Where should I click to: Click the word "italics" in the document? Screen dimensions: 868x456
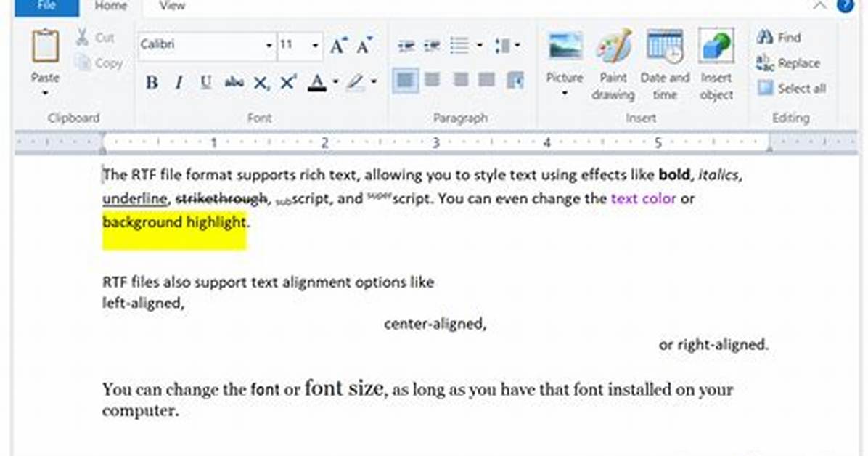pos(718,175)
